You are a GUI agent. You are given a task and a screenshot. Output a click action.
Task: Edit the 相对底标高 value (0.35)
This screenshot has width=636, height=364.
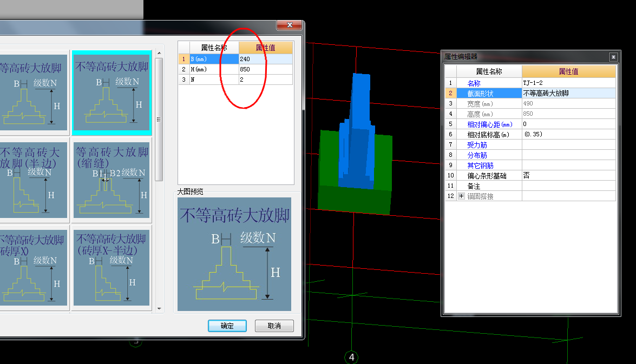tap(569, 135)
